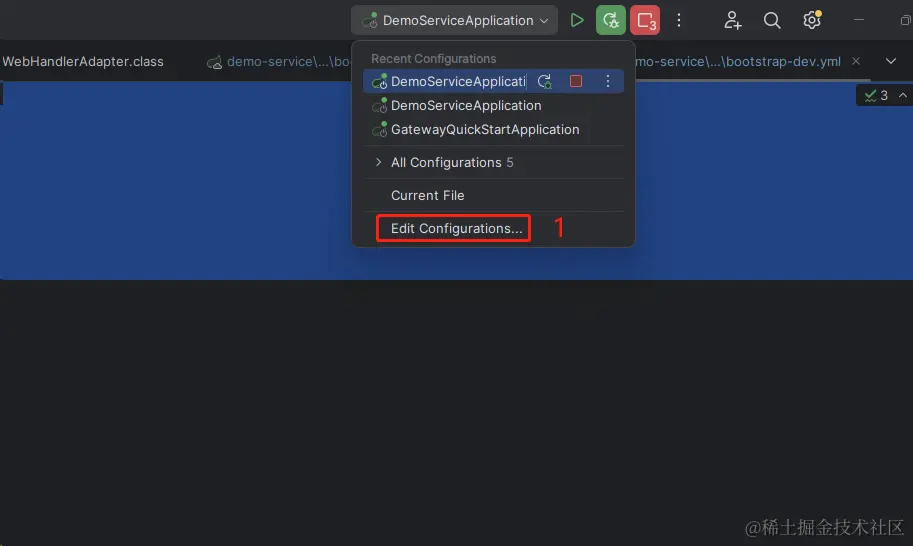Show hidden tabs list chevron
The image size is (913, 546).
(890, 61)
